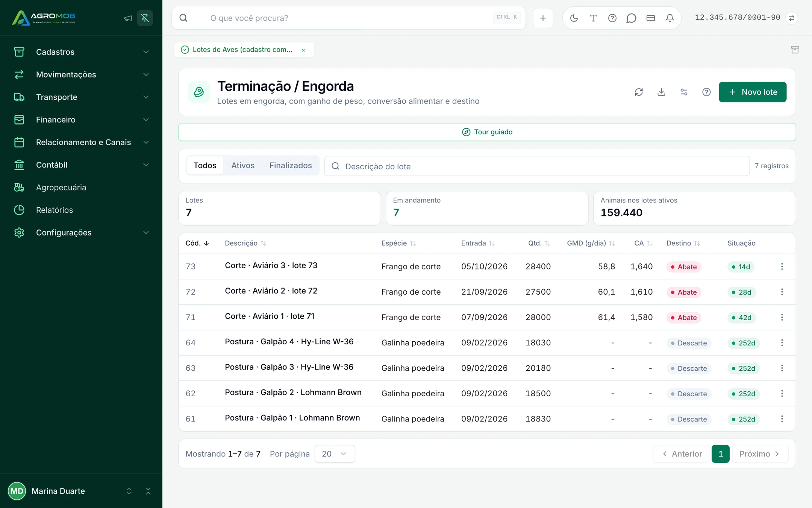The height and width of the screenshot is (508, 812).
Task: Sort by Entrada column
Action: point(478,243)
